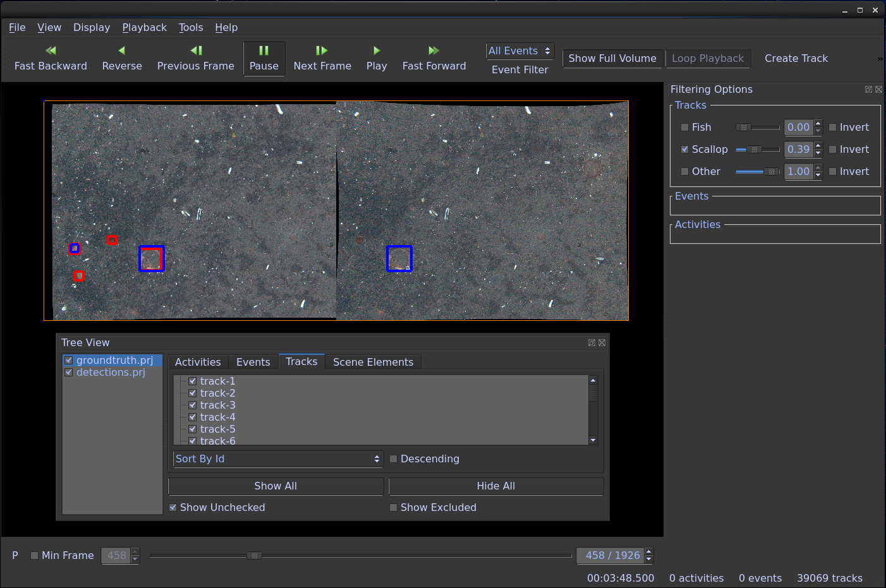Screen dimensions: 886x588
Task: Uncheck the Scallop track filter
Action: coord(684,149)
